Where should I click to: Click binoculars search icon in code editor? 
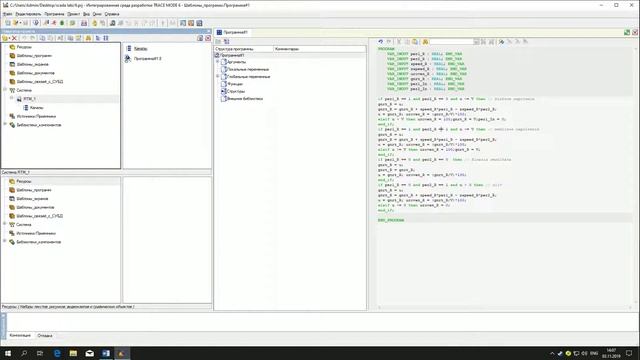[425, 42]
